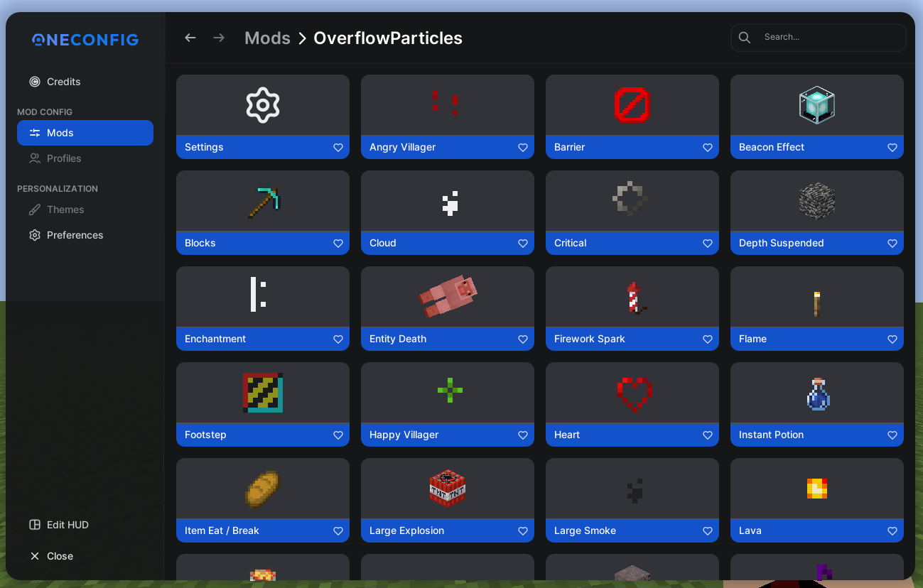Open the Happy Villager green icon
This screenshot has width=923, height=588.
(450, 390)
